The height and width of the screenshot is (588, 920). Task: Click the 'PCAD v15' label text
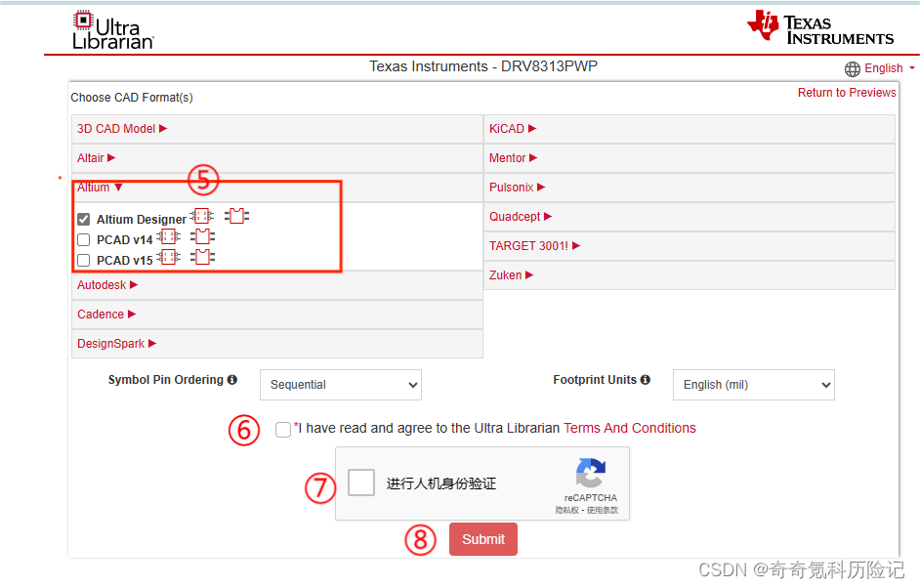point(124,261)
